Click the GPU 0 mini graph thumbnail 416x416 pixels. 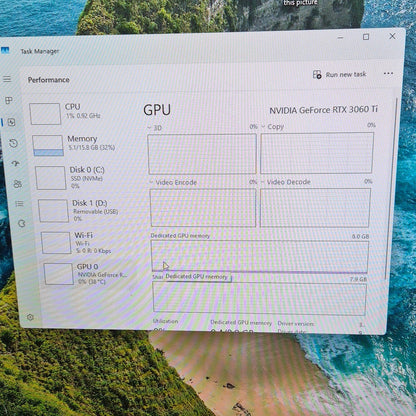coord(59,274)
